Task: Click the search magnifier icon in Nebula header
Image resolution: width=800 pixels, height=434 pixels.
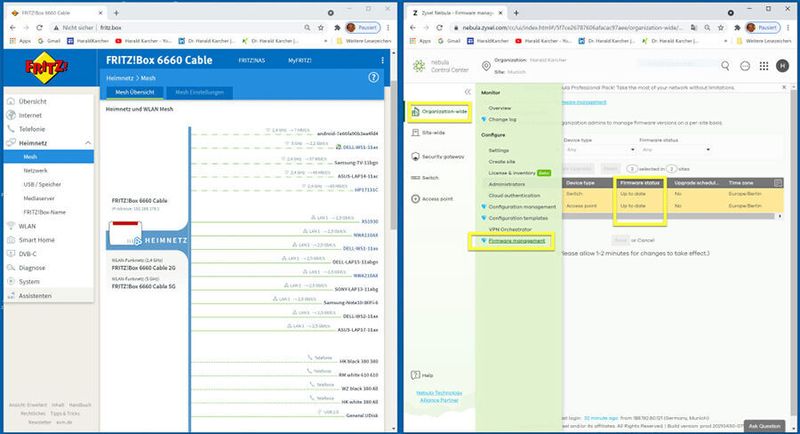Action: coord(725,66)
